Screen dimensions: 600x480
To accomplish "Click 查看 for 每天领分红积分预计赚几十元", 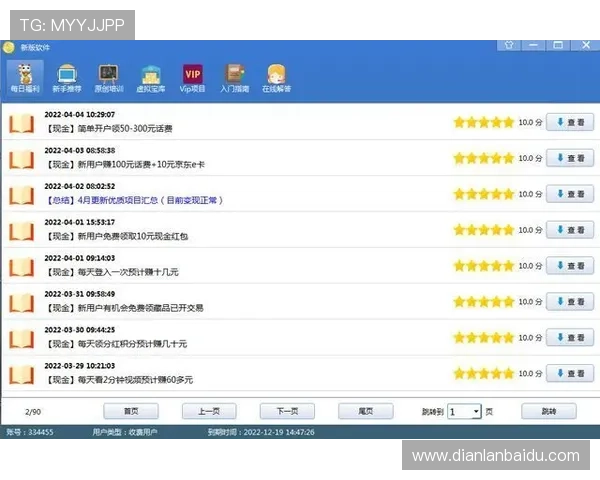I will coord(570,338).
